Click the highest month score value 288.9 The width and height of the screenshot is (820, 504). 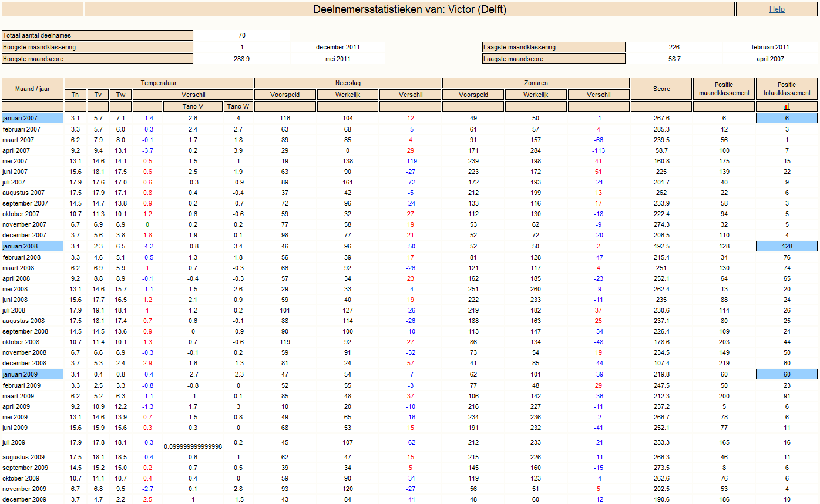pos(242,59)
